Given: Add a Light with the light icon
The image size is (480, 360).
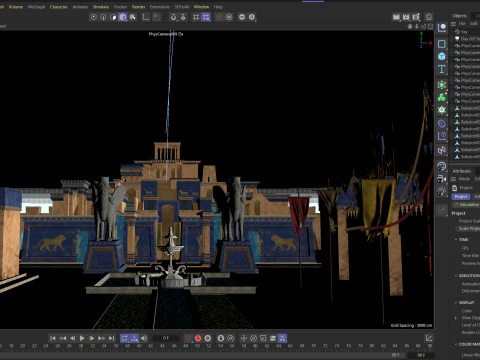Looking at the screenshot, I should (442, 191).
